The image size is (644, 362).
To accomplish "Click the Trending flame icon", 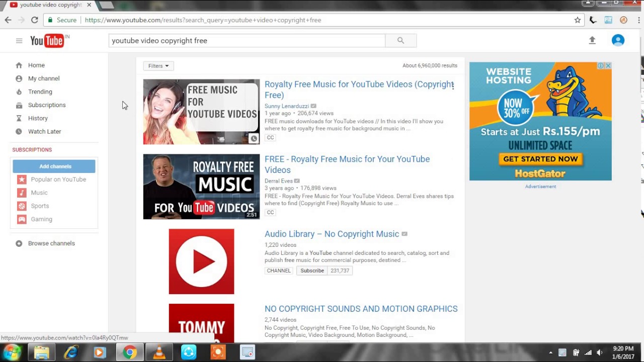I will (19, 92).
